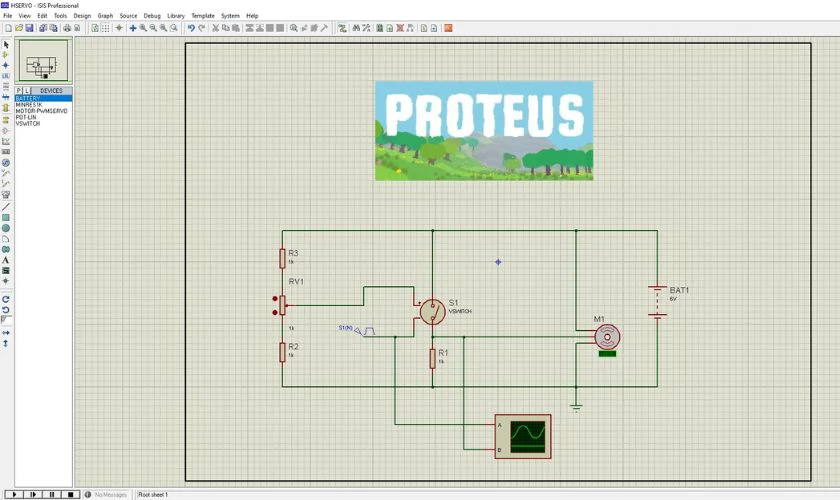Select the 2D Circle graphics tool
The width and height of the screenshot is (840, 500).
pyautogui.click(x=6, y=228)
